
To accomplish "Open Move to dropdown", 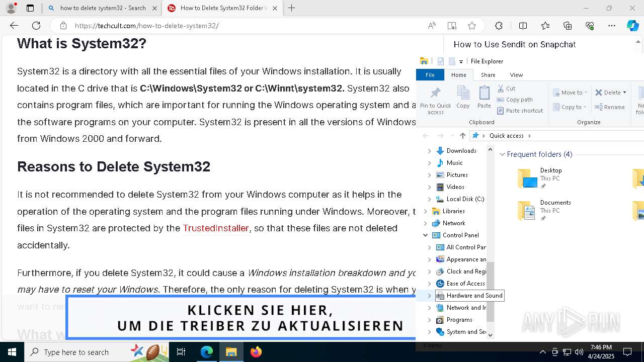I will click(x=570, y=93).
